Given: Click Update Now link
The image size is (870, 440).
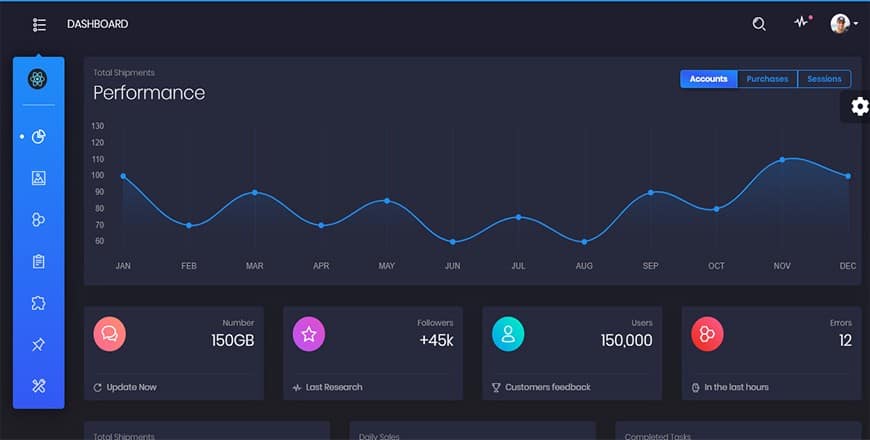Looking at the screenshot, I should [131, 387].
